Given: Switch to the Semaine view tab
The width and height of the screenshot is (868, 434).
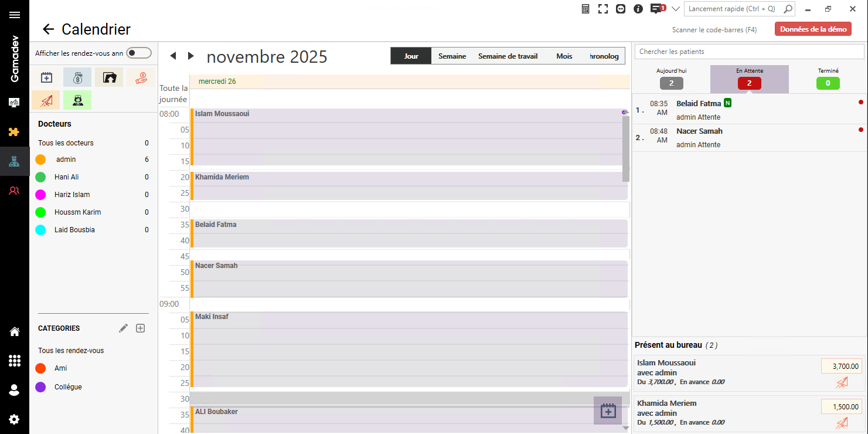Looking at the screenshot, I should pyautogui.click(x=452, y=56).
